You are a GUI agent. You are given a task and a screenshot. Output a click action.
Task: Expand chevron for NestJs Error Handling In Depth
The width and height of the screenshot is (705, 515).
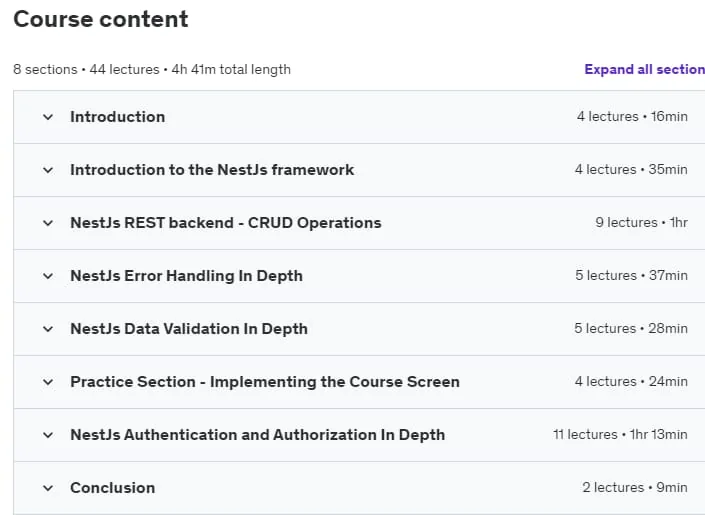[48, 276]
